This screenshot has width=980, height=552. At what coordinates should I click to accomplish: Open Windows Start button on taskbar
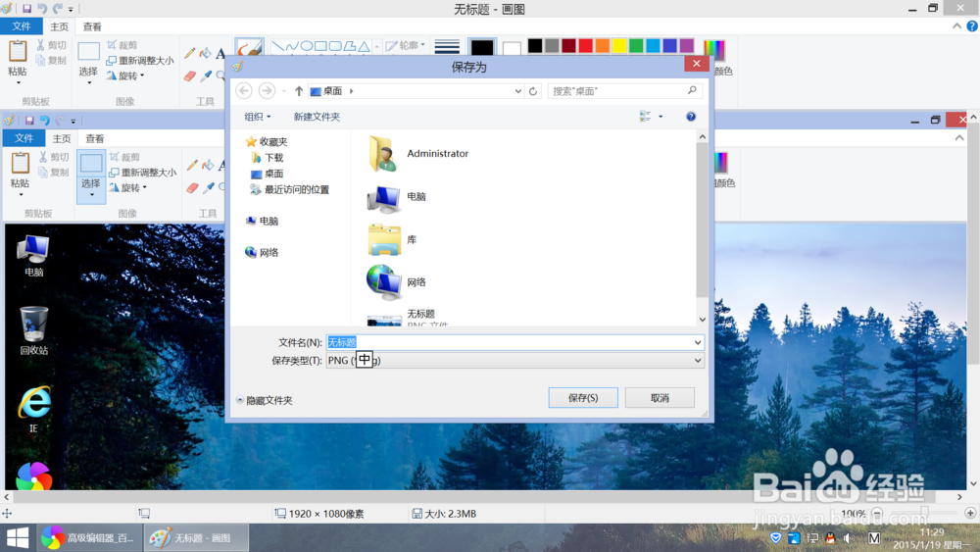[x=18, y=538]
